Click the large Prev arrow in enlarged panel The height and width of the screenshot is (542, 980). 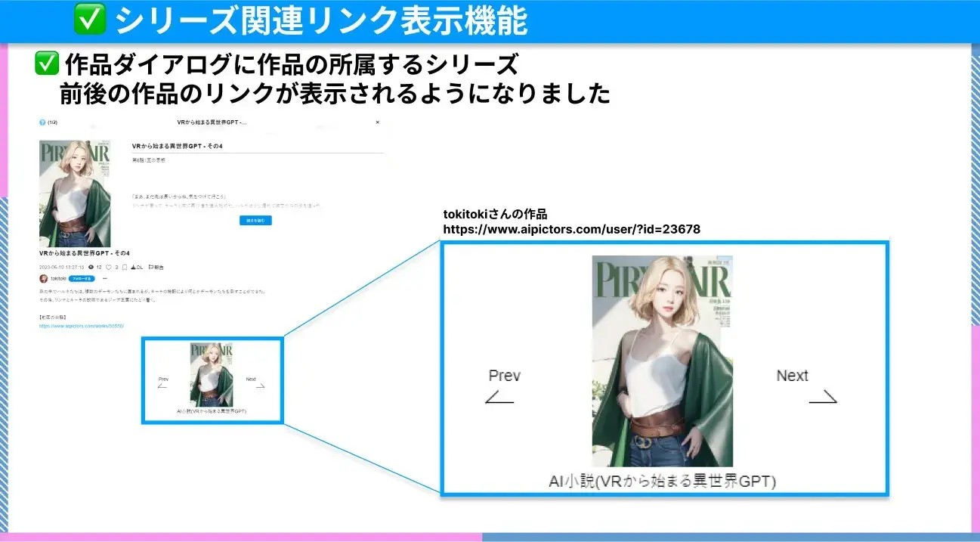click(499, 396)
